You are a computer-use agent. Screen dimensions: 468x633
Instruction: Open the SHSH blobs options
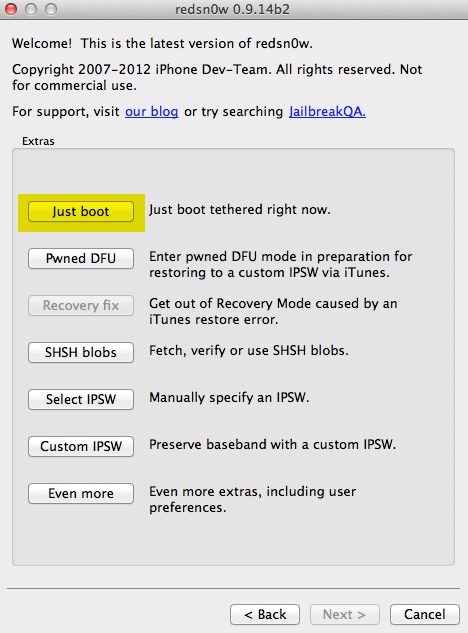(81, 352)
